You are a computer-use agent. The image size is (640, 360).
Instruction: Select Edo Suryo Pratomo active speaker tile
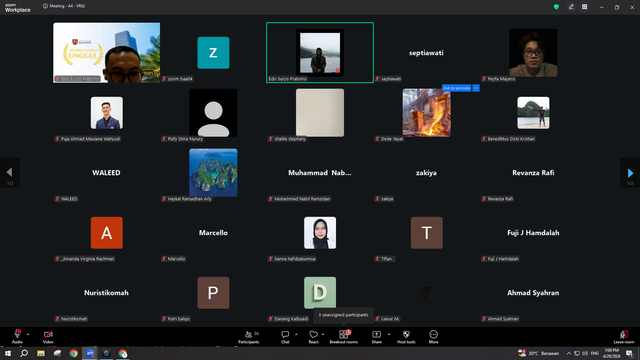click(x=320, y=53)
